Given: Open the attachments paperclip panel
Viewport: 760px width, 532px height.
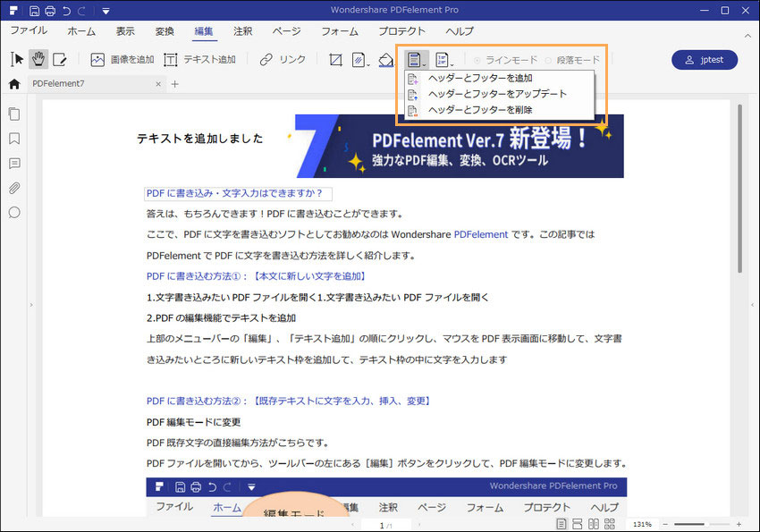Looking at the screenshot, I should (x=14, y=188).
